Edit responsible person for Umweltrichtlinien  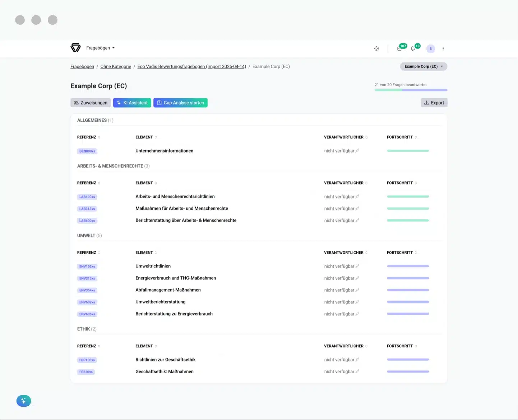pyautogui.click(x=357, y=266)
